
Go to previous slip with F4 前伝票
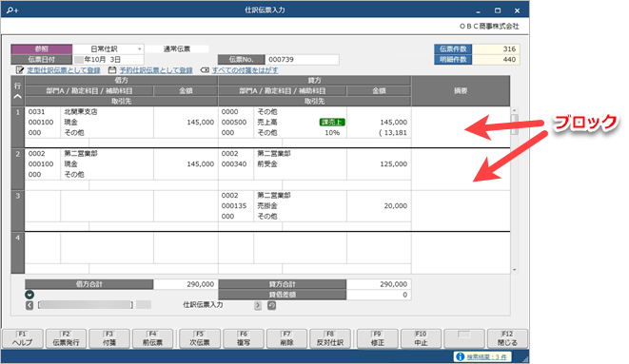152,338
